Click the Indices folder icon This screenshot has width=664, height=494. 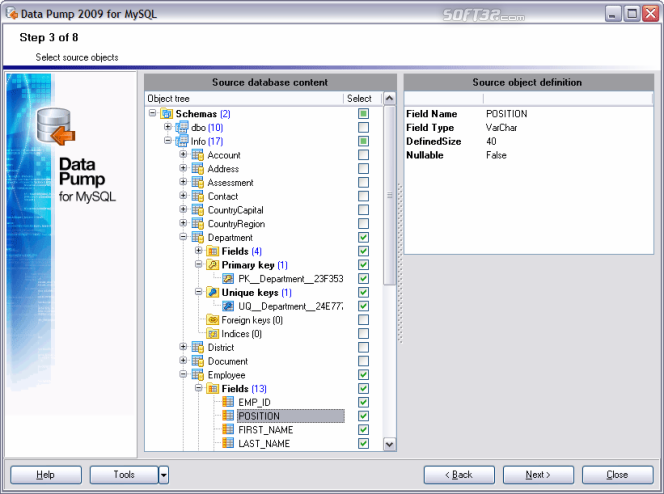point(213,334)
